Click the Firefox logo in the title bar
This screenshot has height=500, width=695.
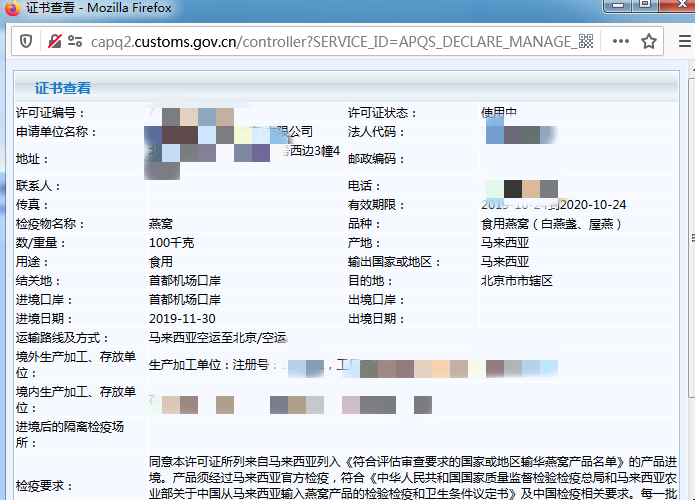[x=11, y=8]
